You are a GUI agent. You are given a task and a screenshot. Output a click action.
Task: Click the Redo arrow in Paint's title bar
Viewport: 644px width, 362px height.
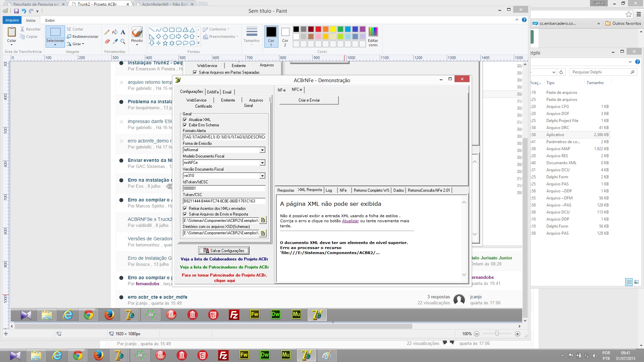pos(31,11)
